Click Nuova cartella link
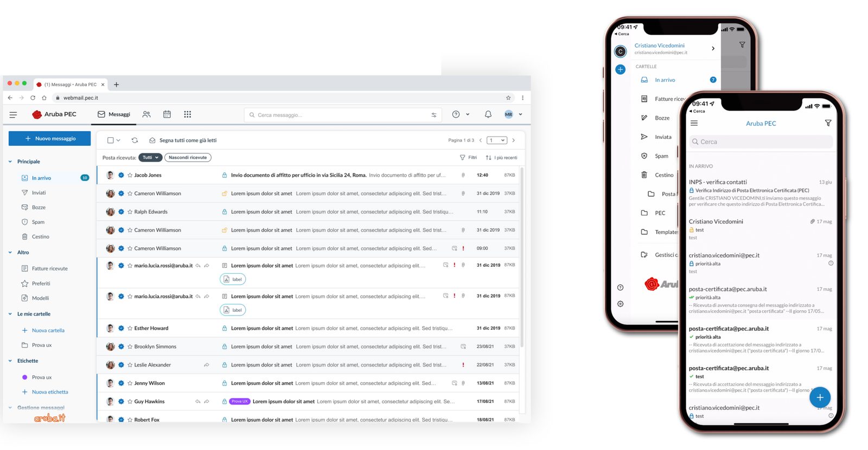Image resolution: width=868 pixels, height=450 pixels. tap(43, 331)
